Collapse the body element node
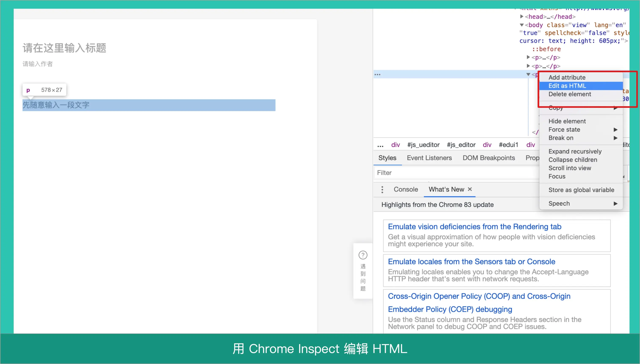Viewport: 640px width, 364px height. 521,25
